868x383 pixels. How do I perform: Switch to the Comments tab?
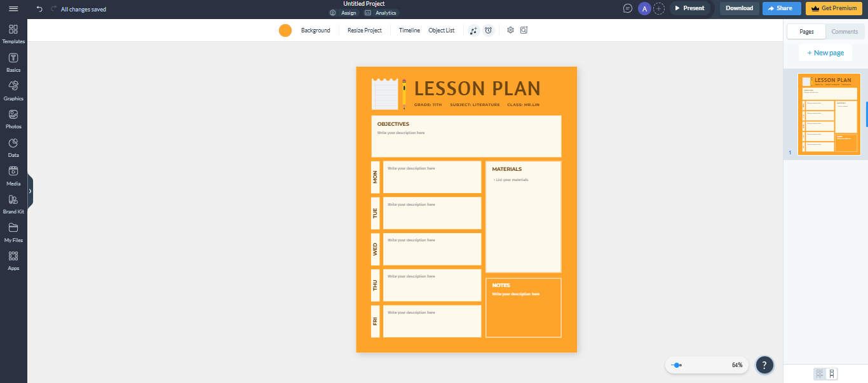[x=844, y=30]
